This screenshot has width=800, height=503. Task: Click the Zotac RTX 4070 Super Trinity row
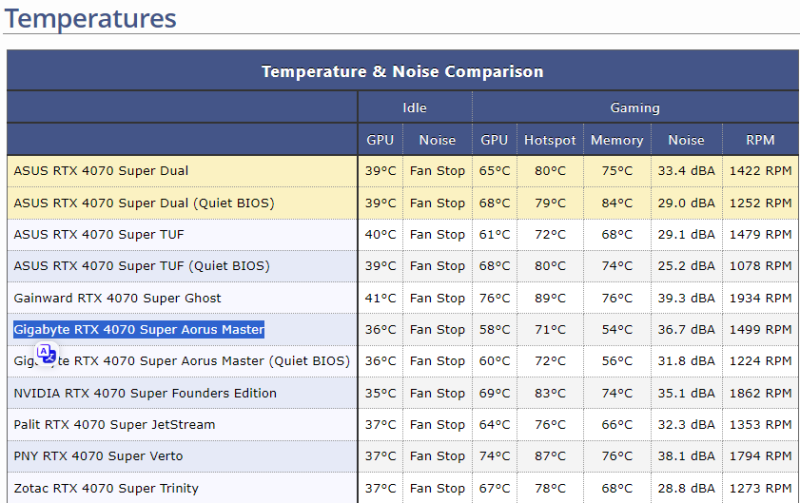(106, 488)
